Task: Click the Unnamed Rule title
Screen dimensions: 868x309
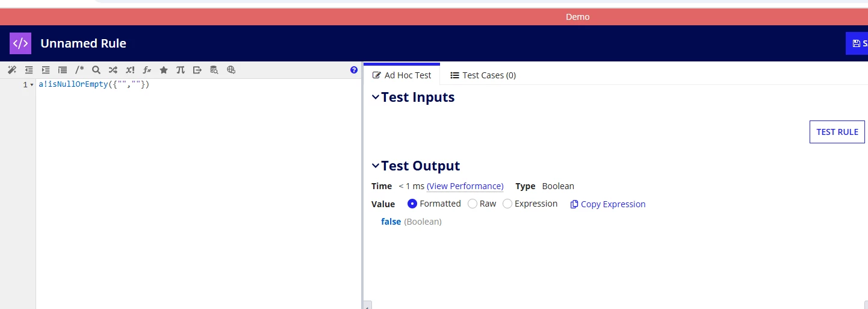Action: (x=83, y=43)
